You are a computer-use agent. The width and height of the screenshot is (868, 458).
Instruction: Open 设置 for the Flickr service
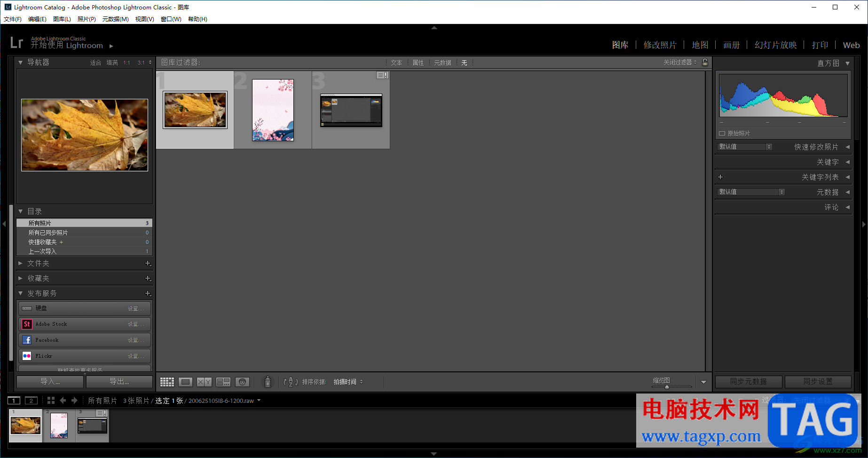tap(135, 356)
